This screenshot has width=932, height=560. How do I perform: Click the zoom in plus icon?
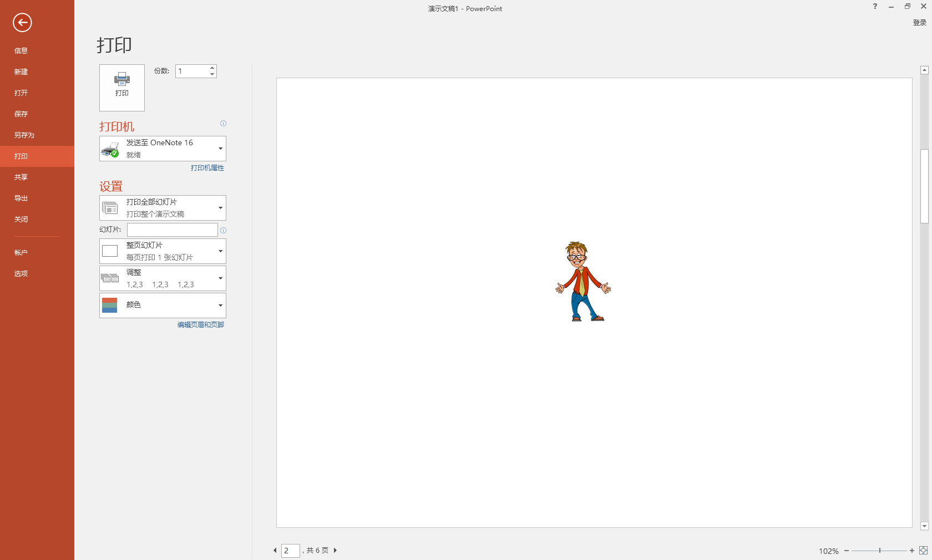(x=911, y=551)
